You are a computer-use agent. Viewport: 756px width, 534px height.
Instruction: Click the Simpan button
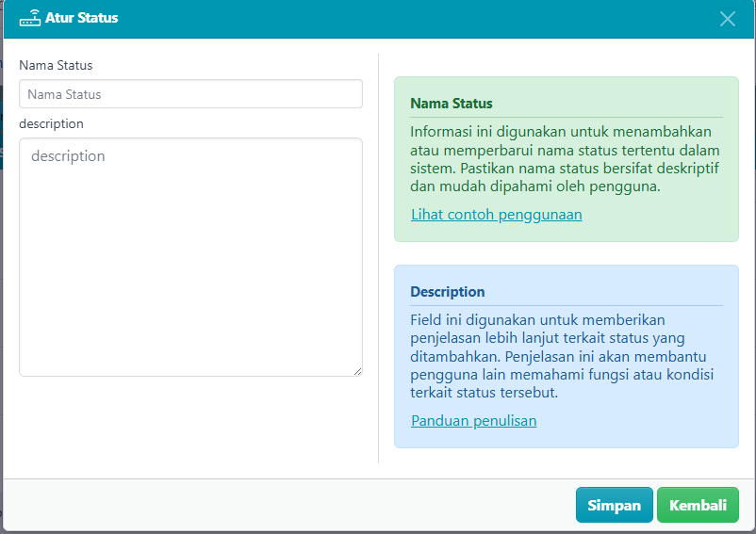click(x=615, y=505)
